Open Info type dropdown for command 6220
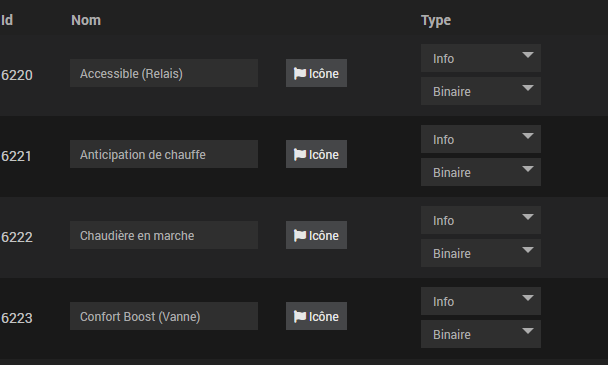The image size is (608, 365). (481, 58)
